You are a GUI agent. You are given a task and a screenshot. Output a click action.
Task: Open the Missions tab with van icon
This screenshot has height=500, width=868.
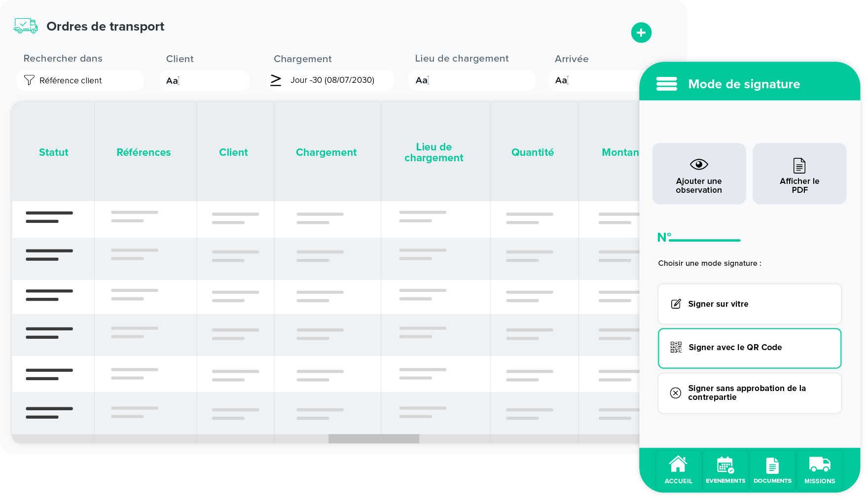pyautogui.click(x=820, y=470)
